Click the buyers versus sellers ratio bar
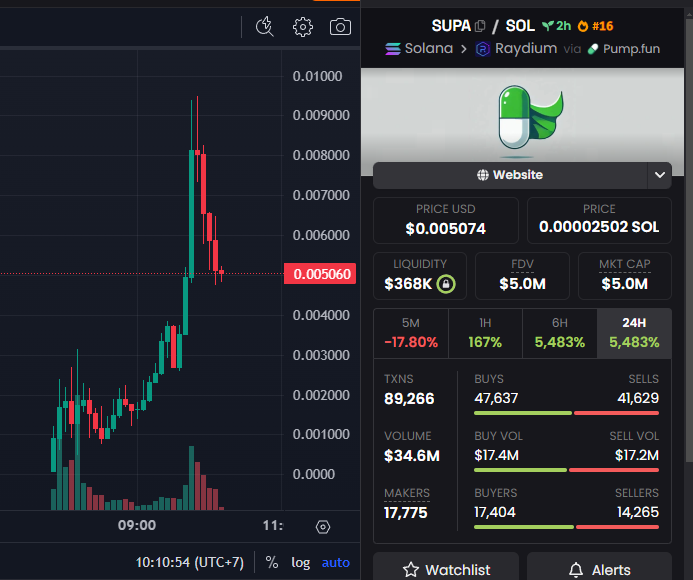This screenshot has width=693, height=580. [x=567, y=527]
